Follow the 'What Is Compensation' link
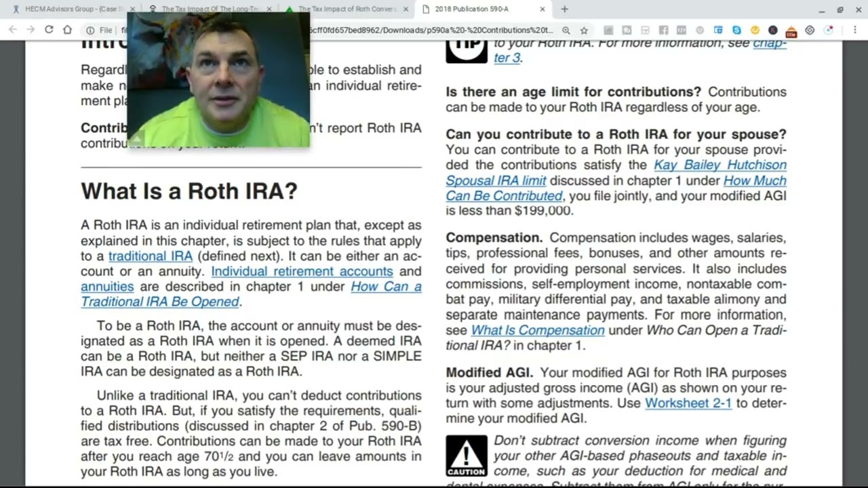 (x=538, y=330)
